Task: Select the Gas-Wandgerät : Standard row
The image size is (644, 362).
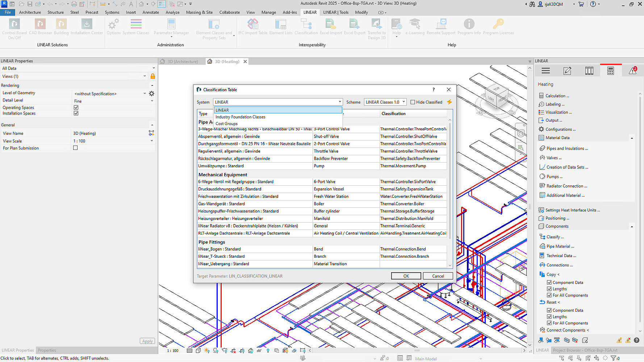Action: pyautogui.click(x=322, y=204)
